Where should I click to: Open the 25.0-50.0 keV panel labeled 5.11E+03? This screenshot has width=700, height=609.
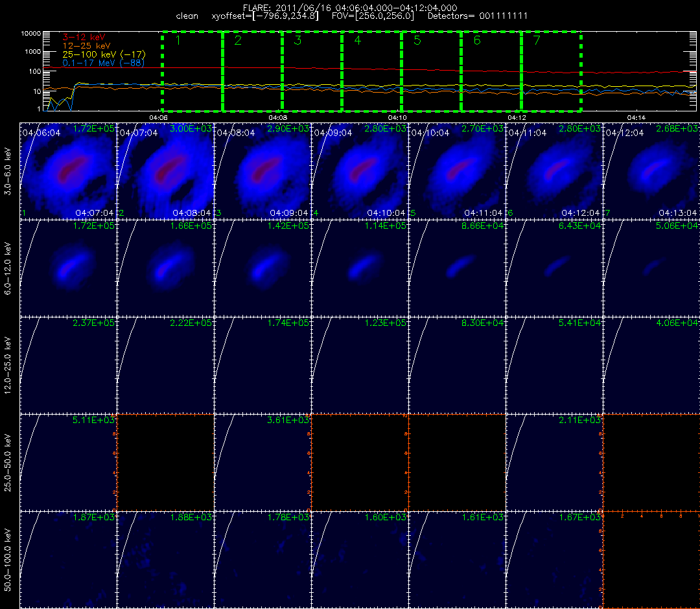click(x=68, y=463)
